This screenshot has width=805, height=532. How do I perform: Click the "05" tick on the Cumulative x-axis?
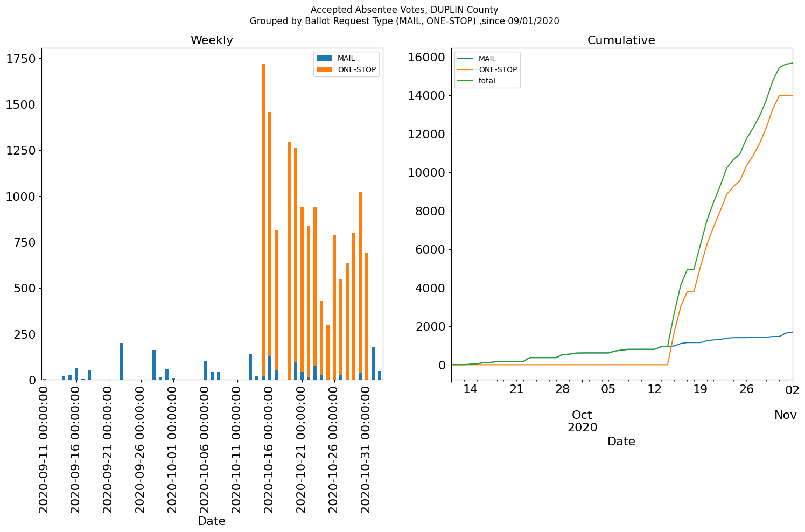click(608, 389)
